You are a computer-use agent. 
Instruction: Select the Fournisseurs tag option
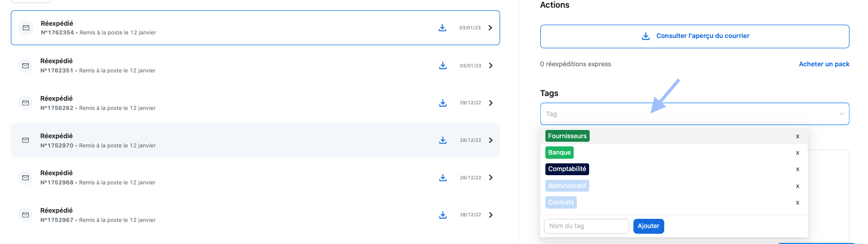pyautogui.click(x=567, y=136)
